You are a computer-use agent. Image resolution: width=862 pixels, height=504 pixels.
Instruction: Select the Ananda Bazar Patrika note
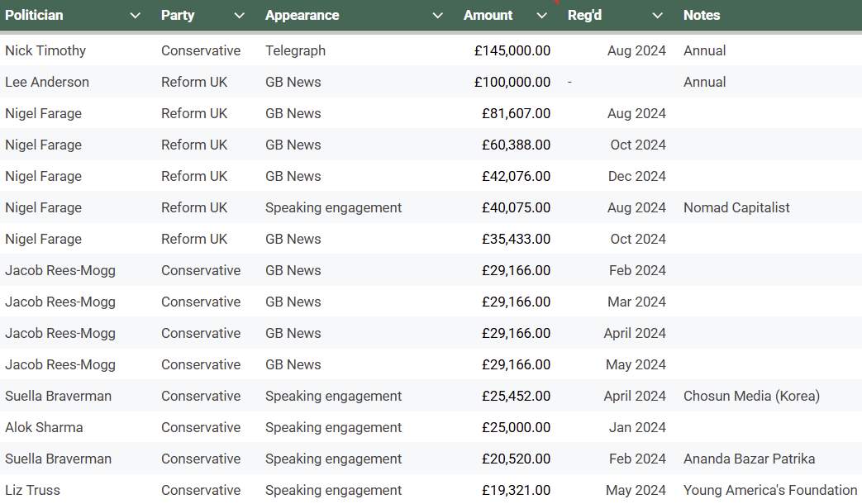pyautogui.click(x=749, y=459)
